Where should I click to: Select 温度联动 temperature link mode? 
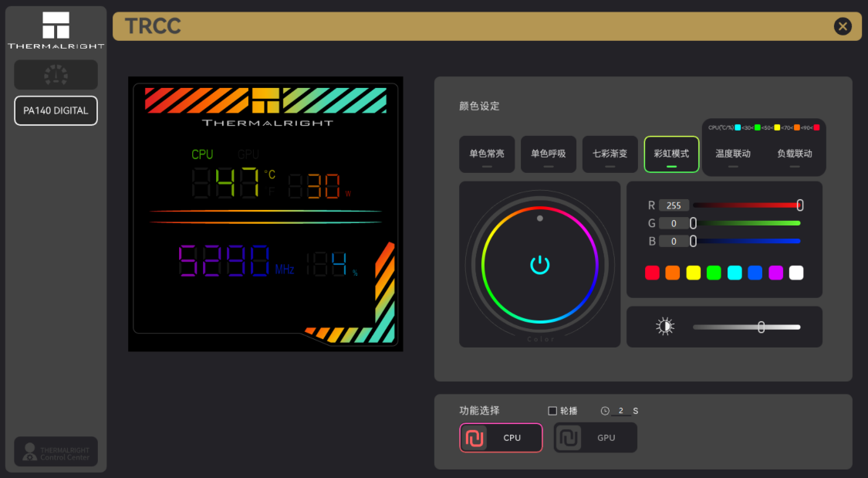click(733, 154)
